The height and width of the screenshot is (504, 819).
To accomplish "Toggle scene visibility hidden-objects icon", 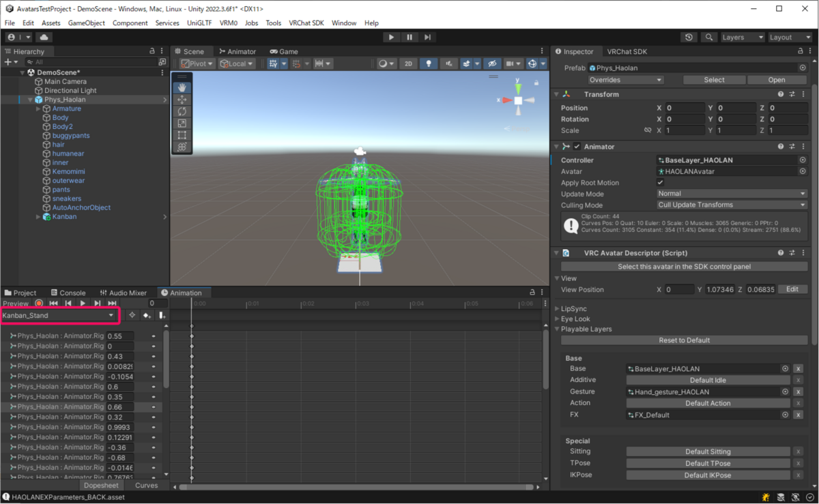I will pyautogui.click(x=491, y=63).
